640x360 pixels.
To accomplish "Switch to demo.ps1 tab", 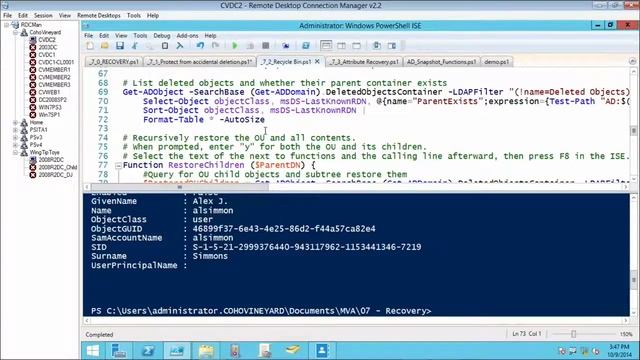I will point(496,62).
